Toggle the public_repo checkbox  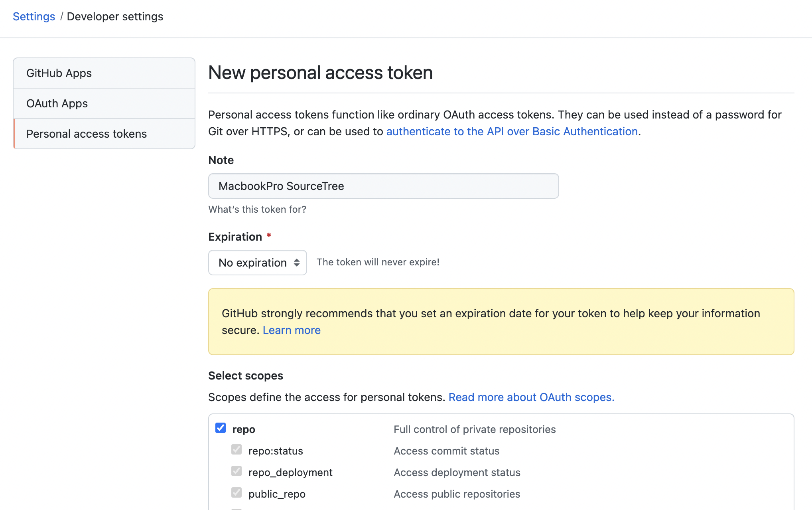pyautogui.click(x=237, y=493)
